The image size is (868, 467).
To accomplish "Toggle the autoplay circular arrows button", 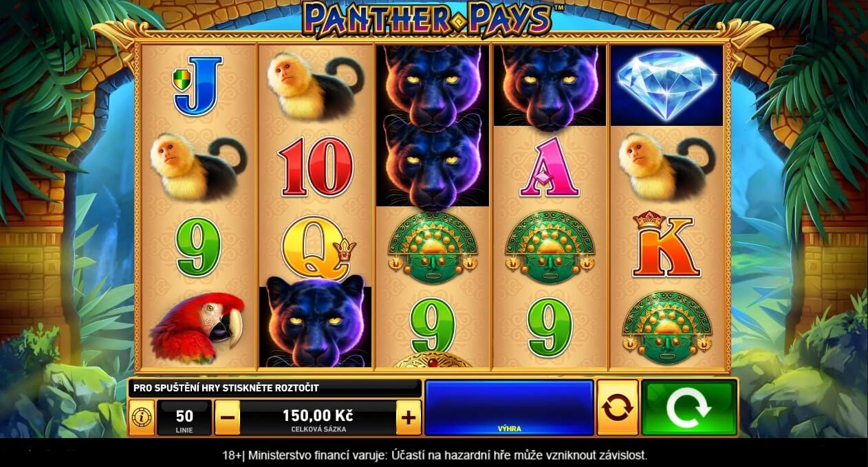I will click(x=617, y=407).
